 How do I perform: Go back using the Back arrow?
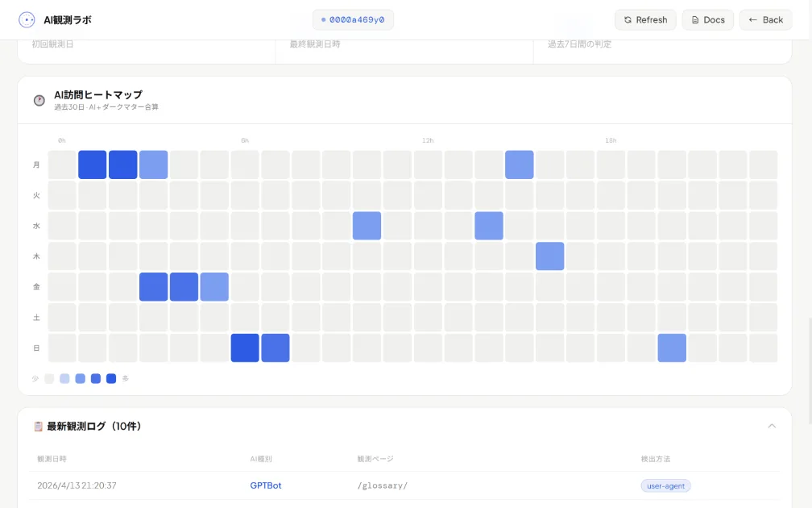pos(765,20)
